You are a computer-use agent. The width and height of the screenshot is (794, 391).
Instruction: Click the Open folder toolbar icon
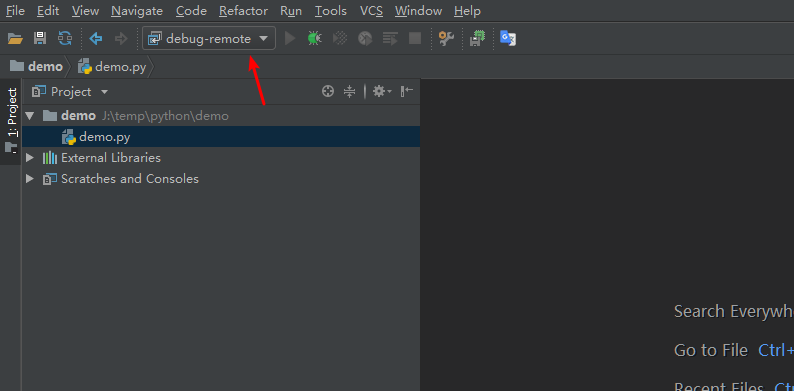point(16,38)
